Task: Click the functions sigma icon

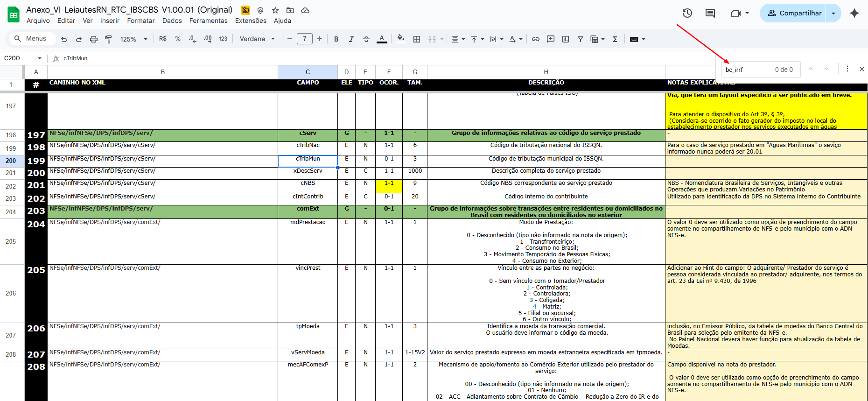Action: tap(615, 39)
